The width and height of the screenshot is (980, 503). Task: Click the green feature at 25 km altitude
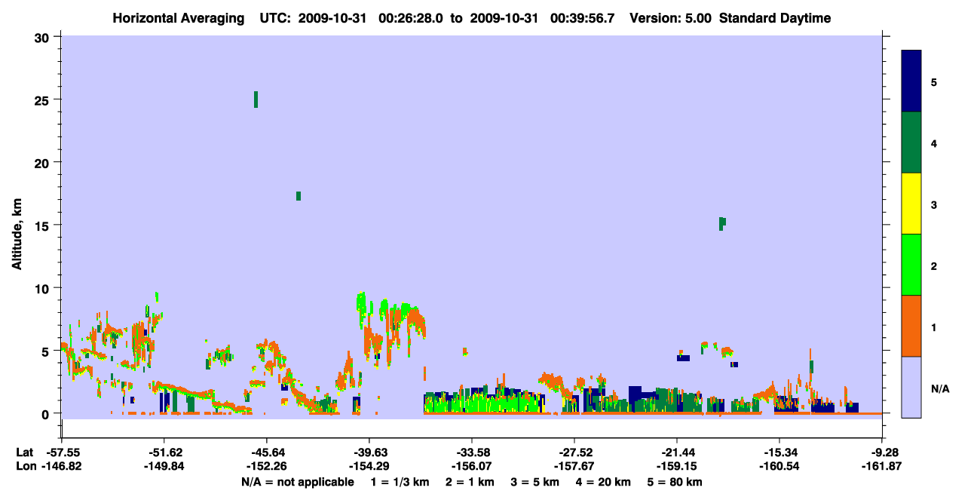256,100
